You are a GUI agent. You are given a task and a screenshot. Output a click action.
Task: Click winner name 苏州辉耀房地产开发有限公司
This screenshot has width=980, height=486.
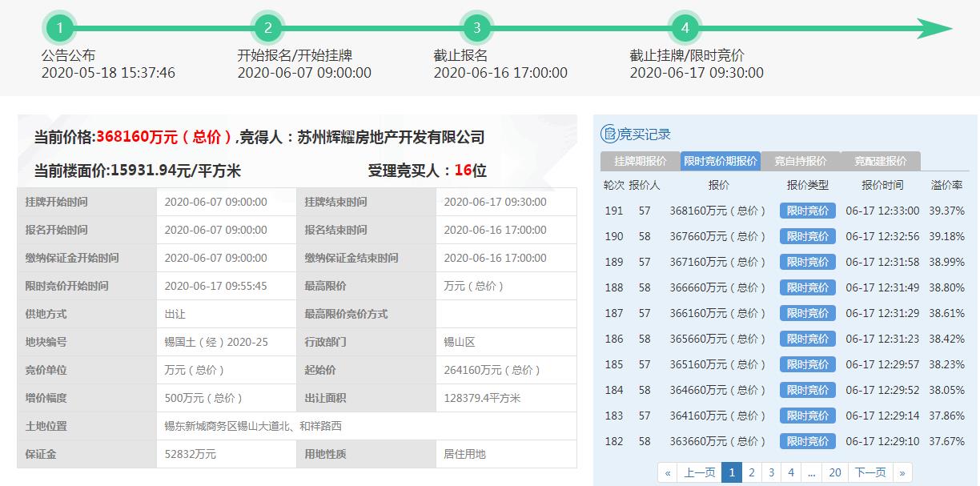391,137
